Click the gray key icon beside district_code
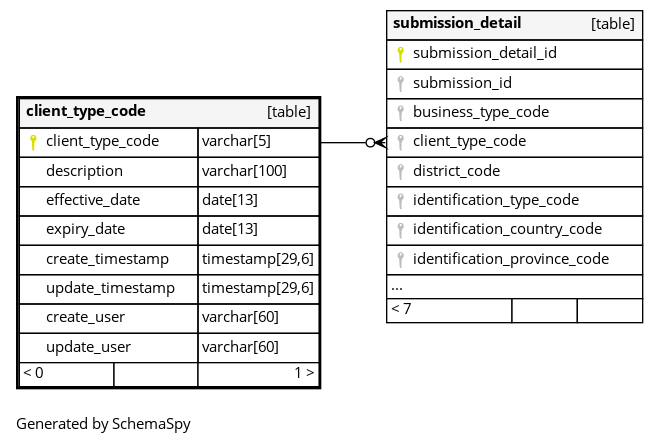The image size is (659, 444). [400, 171]
